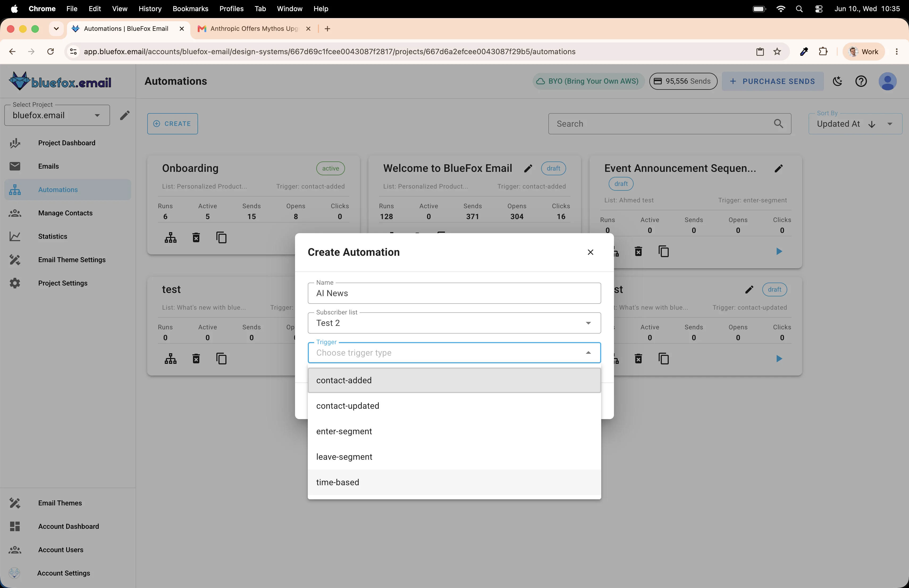Open the Work profile button
Image resolution: width=909 pixels, height=588 pixels.
pos(864,52)
